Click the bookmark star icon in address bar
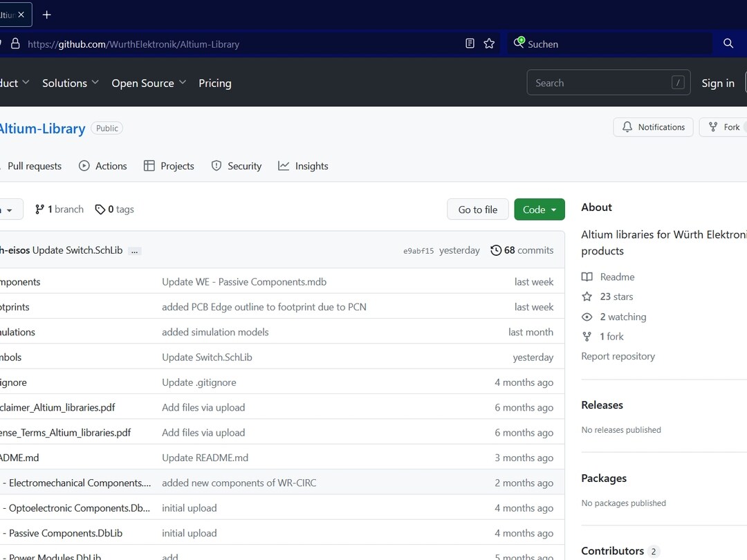Image resolution: width=747 pixels, height=560 pixels. (489, 44)
